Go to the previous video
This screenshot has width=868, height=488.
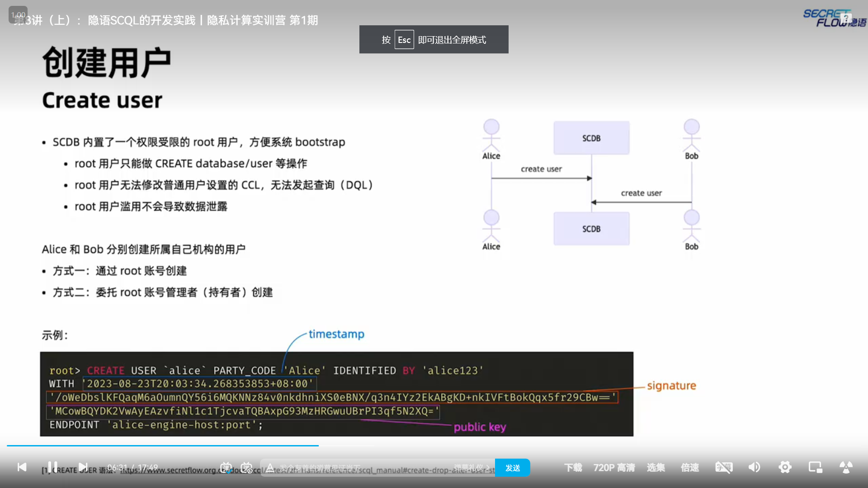point(22,467)
